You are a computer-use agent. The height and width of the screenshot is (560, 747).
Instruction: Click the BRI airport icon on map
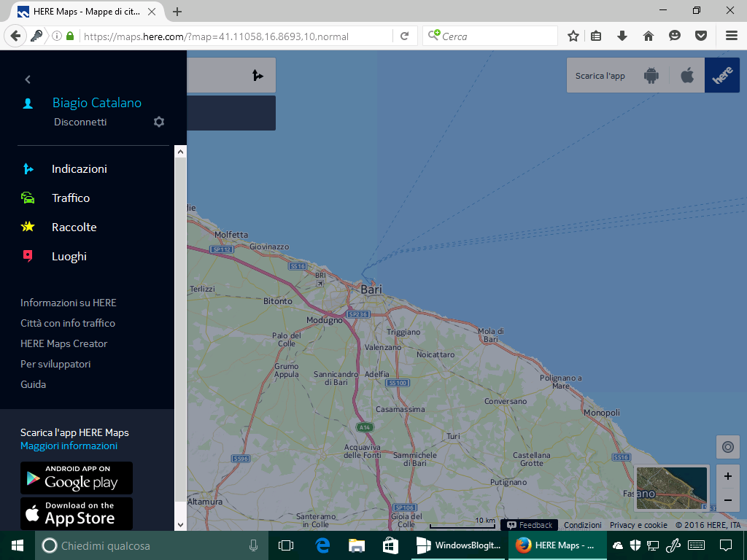pyautogui.click(x=320, y=284)
